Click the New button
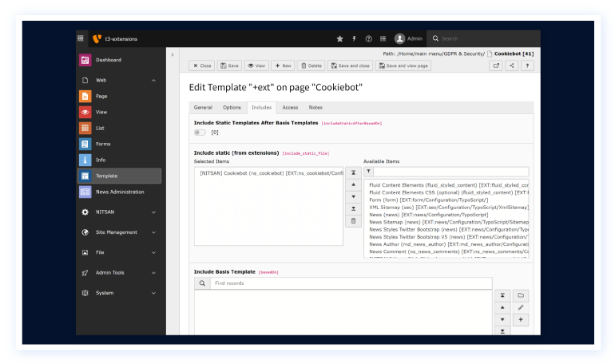The width and height of the screenshot is (615, 364). (x=283, y=65)
